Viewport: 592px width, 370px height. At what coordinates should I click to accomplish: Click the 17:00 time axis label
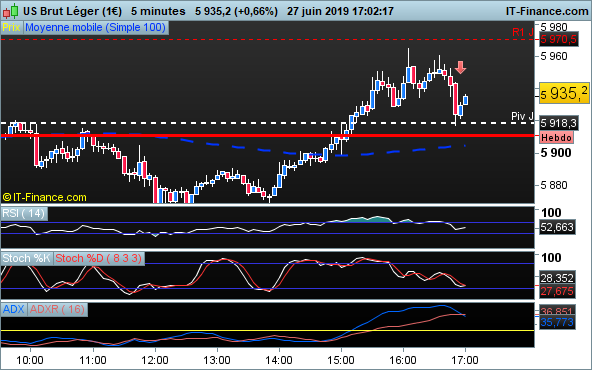pos(465,360)
